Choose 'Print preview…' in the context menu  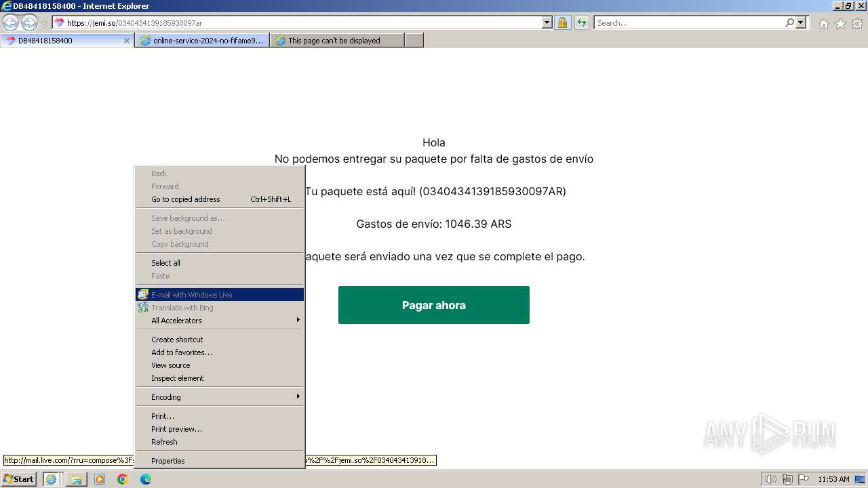click(220, 429)
